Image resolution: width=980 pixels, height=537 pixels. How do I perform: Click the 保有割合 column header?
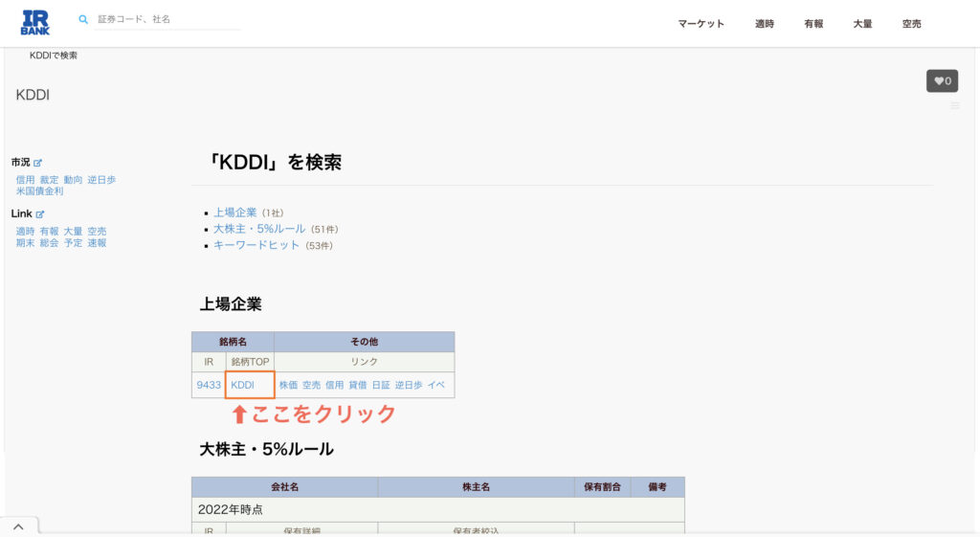point(602,487)
